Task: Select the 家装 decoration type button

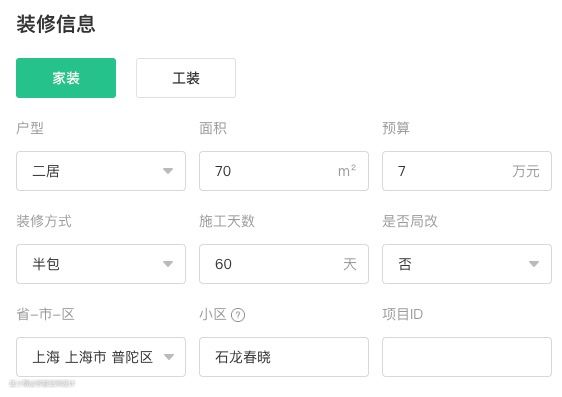Action: tap(66, 78)
